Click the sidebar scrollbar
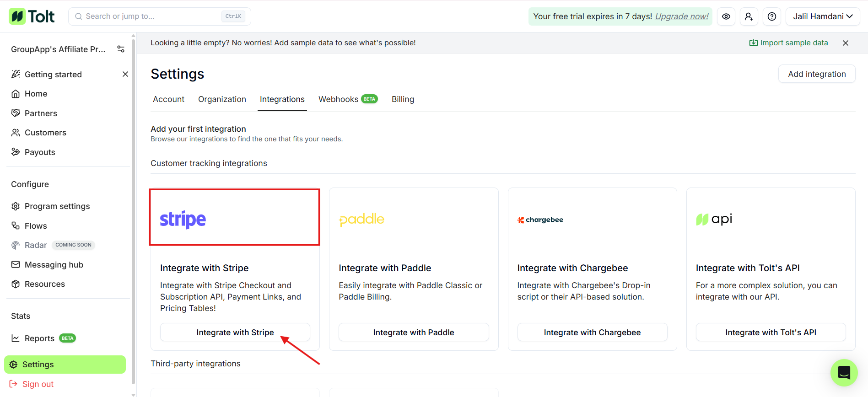The height and width of the screenshot is (397, 868). click(134, 210)
